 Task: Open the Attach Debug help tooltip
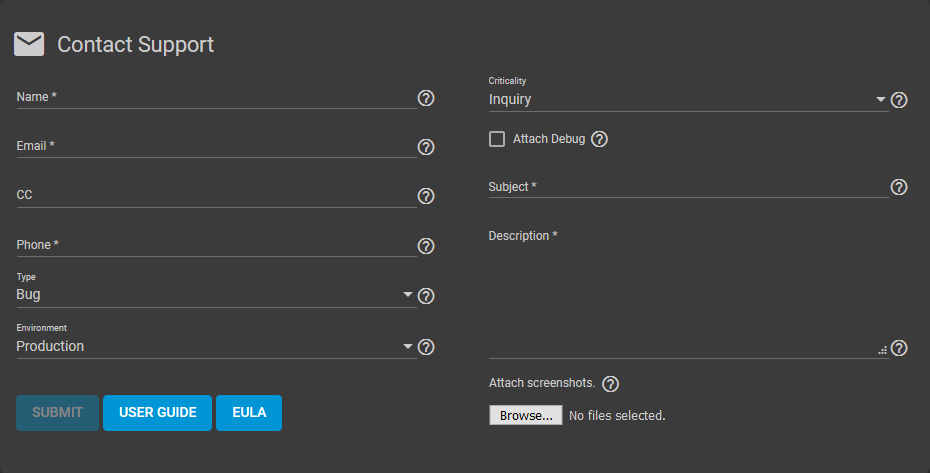(x=600, y=139)
